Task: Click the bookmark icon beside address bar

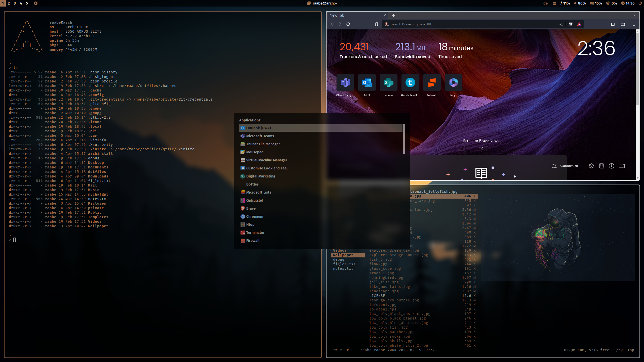Action: point(376,24)
